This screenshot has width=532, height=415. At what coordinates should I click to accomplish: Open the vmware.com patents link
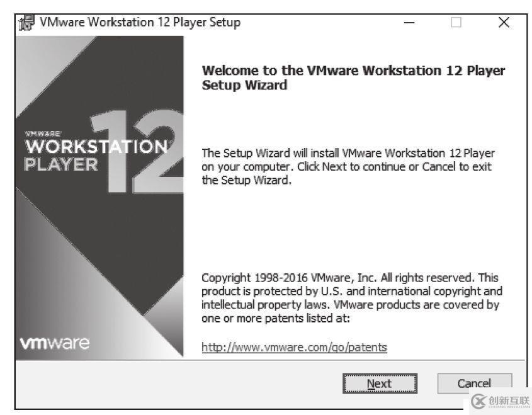pyautogui.click(x=294, y=347)
